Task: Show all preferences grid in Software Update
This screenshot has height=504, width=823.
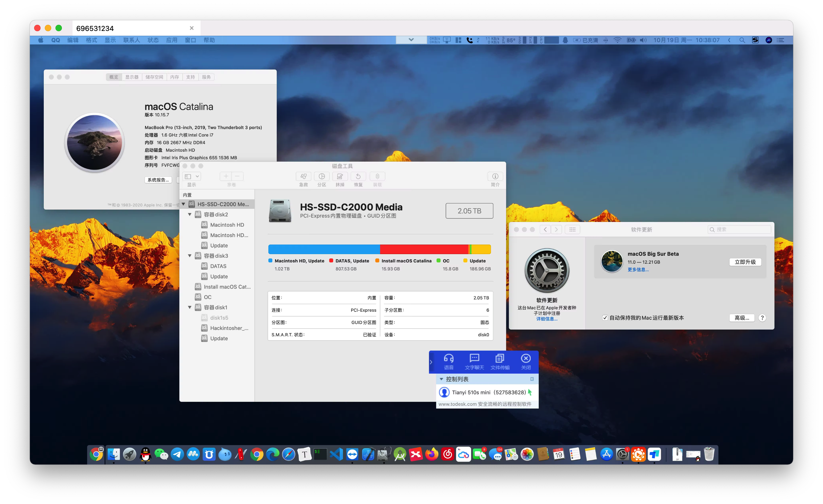Action: click(x=573, y=229)
